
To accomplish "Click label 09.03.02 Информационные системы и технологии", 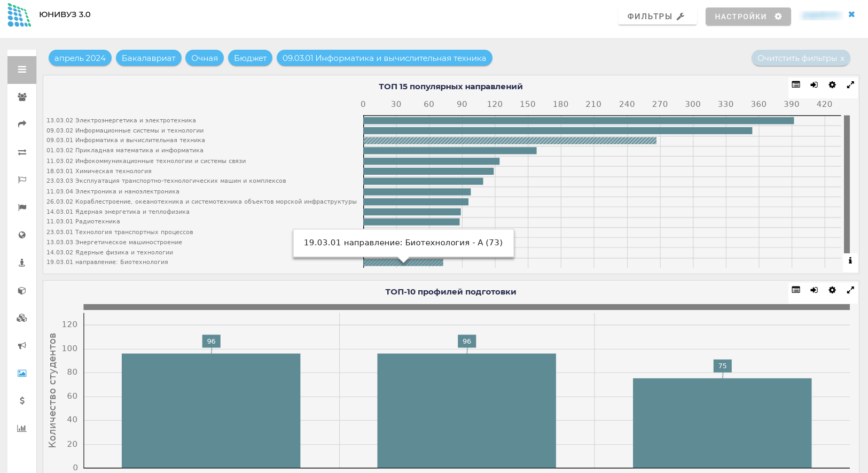I will tap(125, 130).
